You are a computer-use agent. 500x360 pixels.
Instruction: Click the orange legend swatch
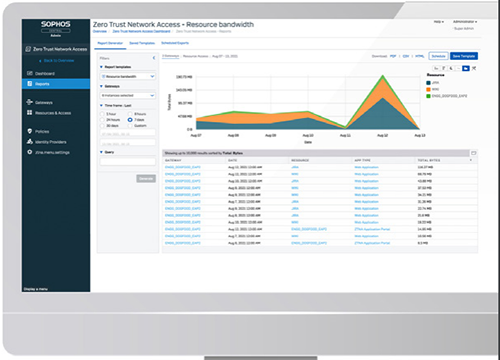(x=428, y=89)
